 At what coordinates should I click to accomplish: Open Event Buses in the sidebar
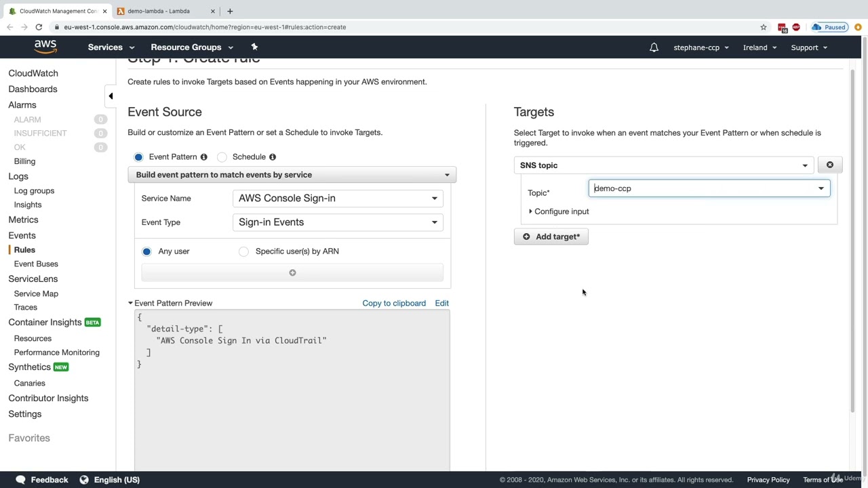point(36,264)
